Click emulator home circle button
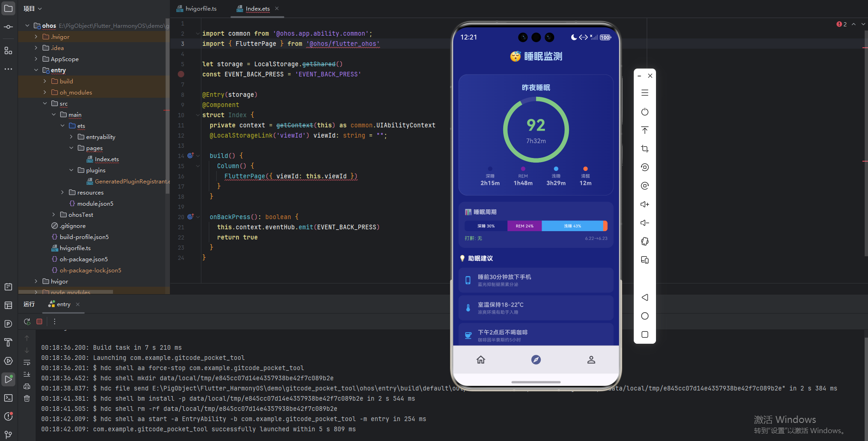The image size is (868, 441). tap(645, 316)
